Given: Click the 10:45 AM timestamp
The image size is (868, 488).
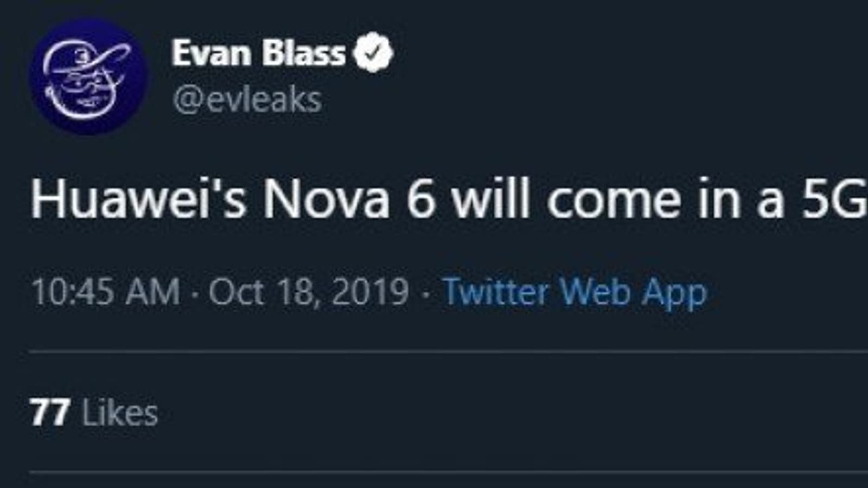Looking at the screenshot, I should 106,292.
